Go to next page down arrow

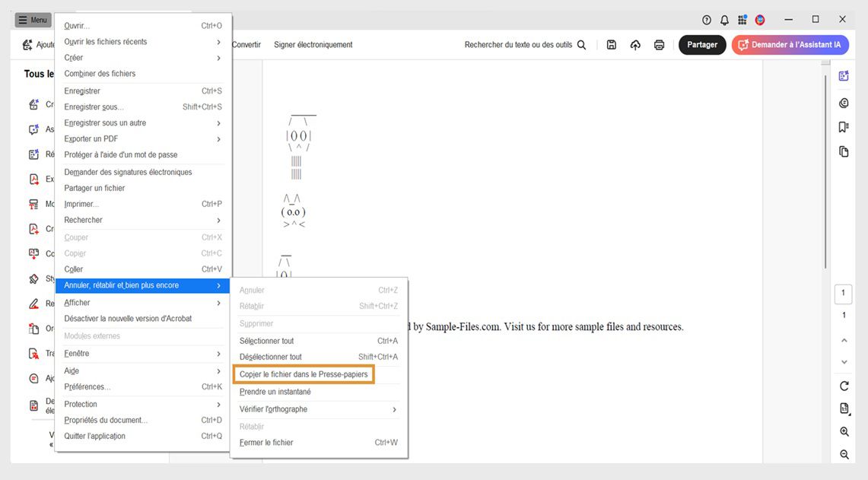point(844,362)
